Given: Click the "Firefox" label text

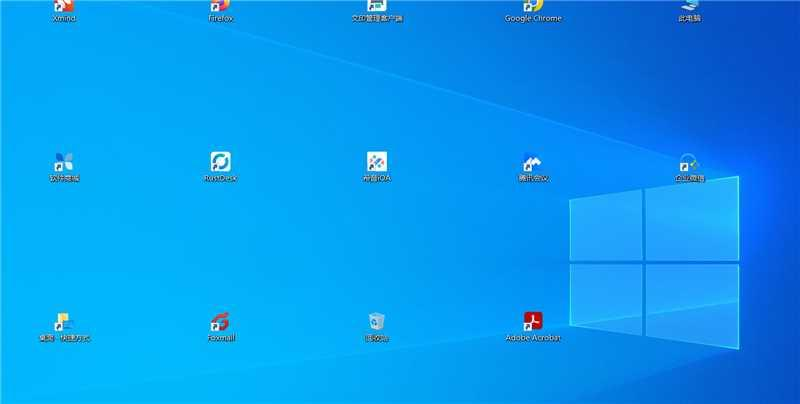Looking at the screenshot, I should point(220,18).
